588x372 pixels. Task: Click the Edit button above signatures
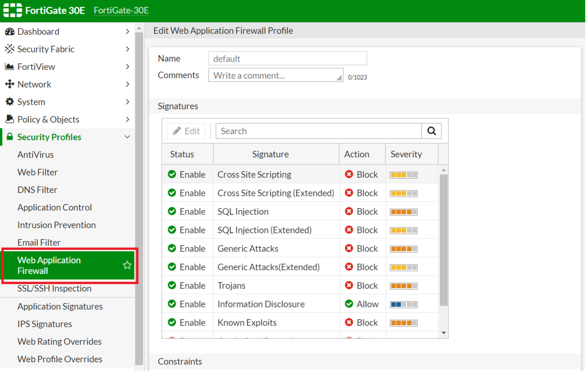pyautogui.click(x=186, y=131)
